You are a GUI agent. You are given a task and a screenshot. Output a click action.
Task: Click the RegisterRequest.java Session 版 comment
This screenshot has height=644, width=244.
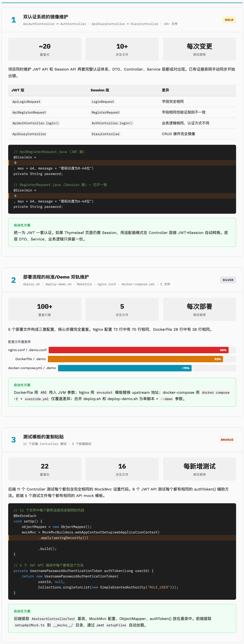click(x=60, y=185)
